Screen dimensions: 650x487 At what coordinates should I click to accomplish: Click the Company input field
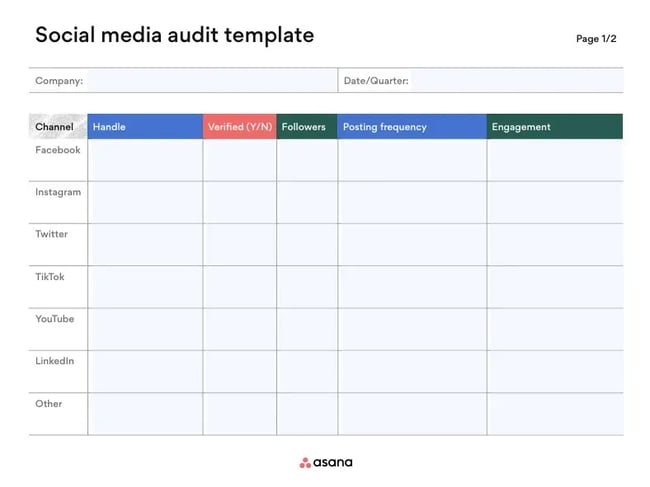coord(210,81)
